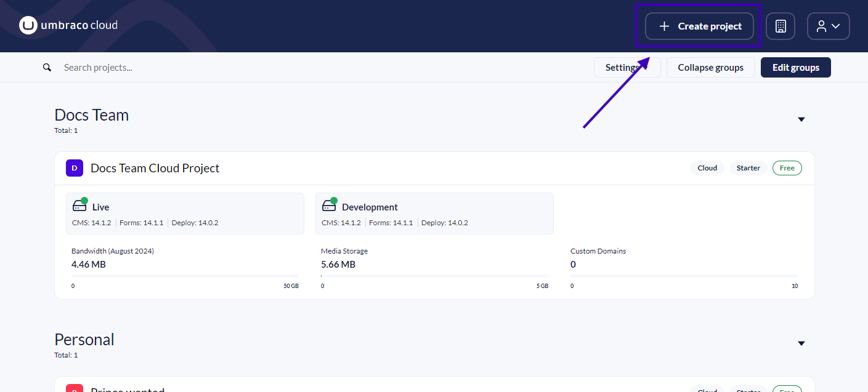This screenshot has height=392, width=868.
Task: Click the Starter plan tag
Action: [748, 168]
